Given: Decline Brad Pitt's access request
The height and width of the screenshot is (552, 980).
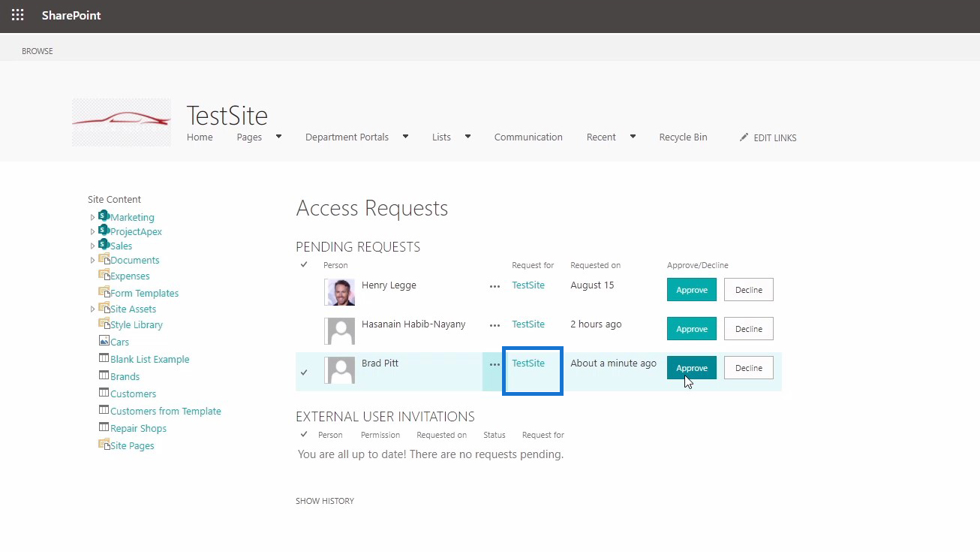Looking at the screenshot, I should (x=749, y=368).
